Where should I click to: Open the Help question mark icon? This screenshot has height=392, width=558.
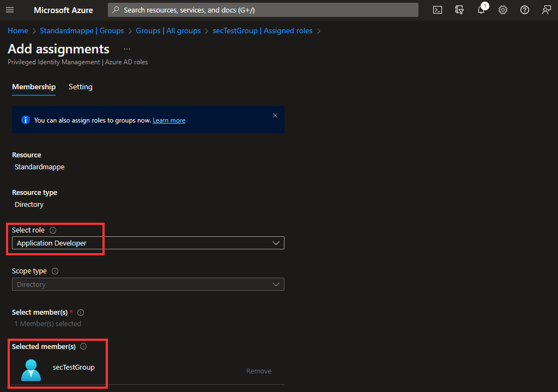coord(525,10)
